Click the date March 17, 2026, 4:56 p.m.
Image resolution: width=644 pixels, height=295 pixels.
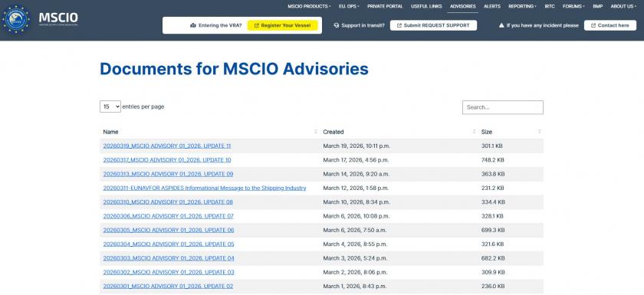pyautogui.click(x=356, y=160)
